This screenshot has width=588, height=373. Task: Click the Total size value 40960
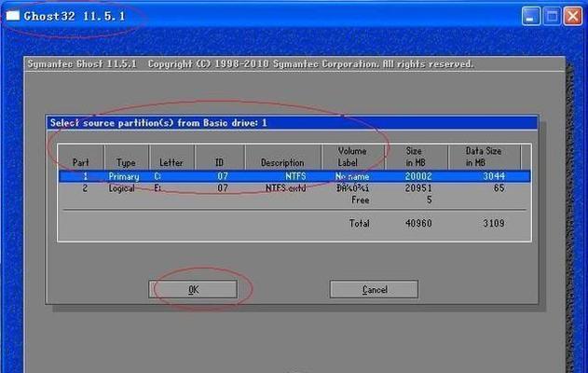418,223
